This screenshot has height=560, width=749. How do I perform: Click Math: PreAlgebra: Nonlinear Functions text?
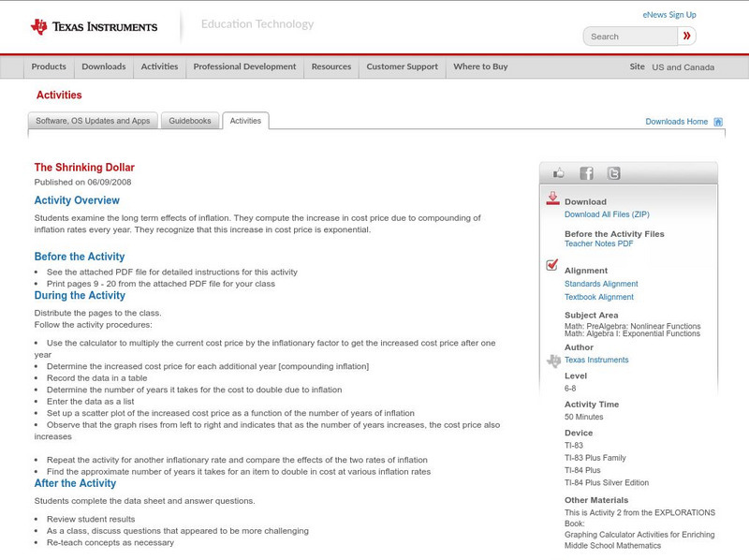(633, 326)
